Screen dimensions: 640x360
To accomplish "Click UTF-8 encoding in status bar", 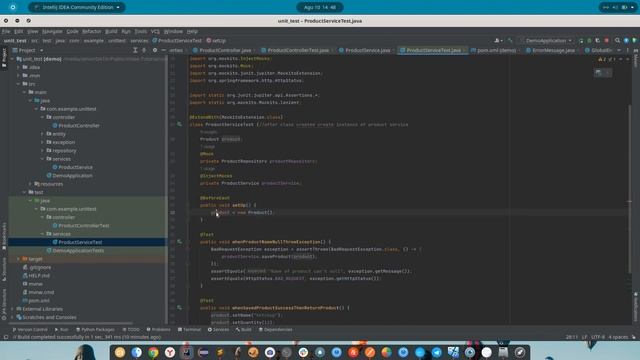I will tap(598, 337).
